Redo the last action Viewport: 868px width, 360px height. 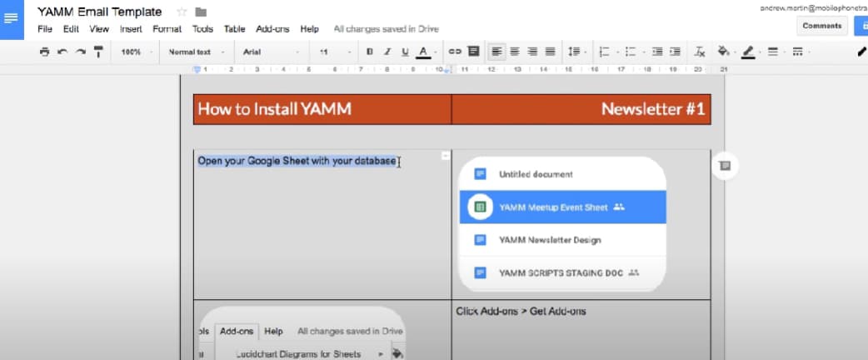[x=81, y=52]
